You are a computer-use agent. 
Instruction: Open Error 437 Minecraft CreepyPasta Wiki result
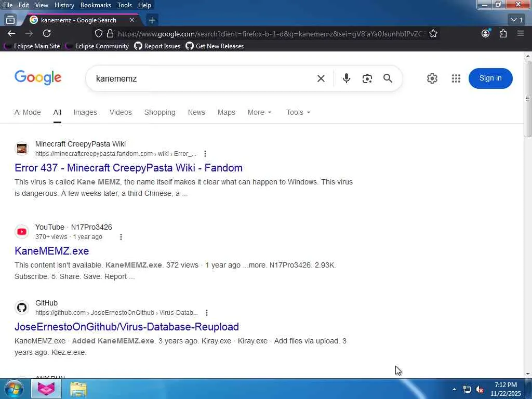(x=129, y=168)
